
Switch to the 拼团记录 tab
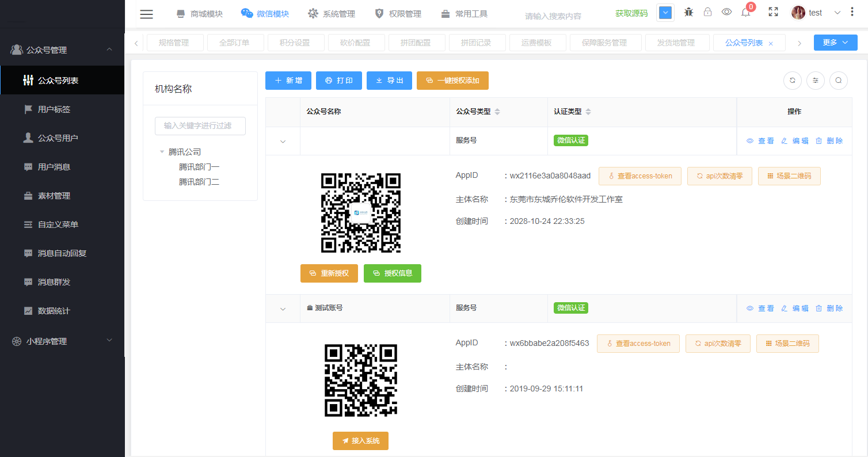pyautogui.click(x=476, y=43)
